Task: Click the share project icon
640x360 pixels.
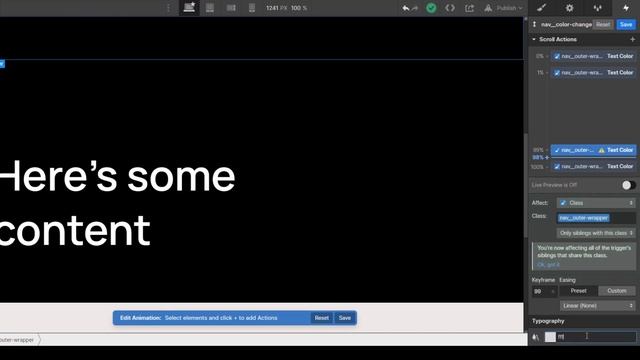Action: (x=469, y=8)
